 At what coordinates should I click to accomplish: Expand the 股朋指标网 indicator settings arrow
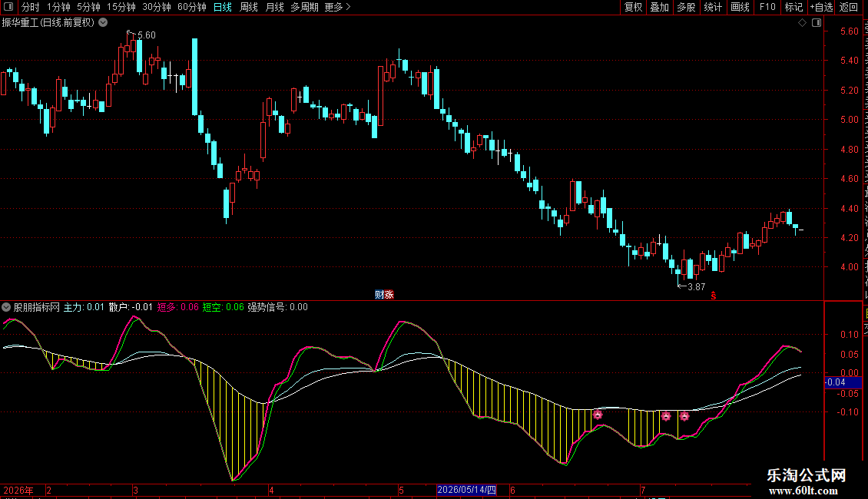click(x=6, y=307)
